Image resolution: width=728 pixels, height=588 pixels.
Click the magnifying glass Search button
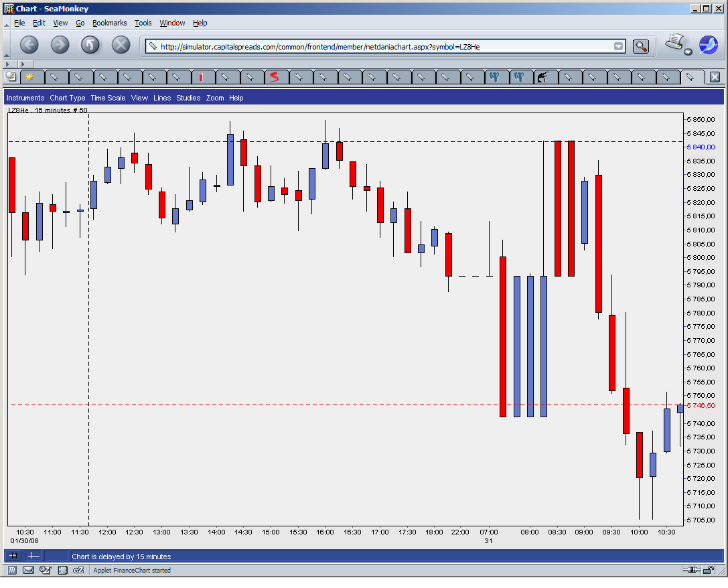click(x=641, y=46)
